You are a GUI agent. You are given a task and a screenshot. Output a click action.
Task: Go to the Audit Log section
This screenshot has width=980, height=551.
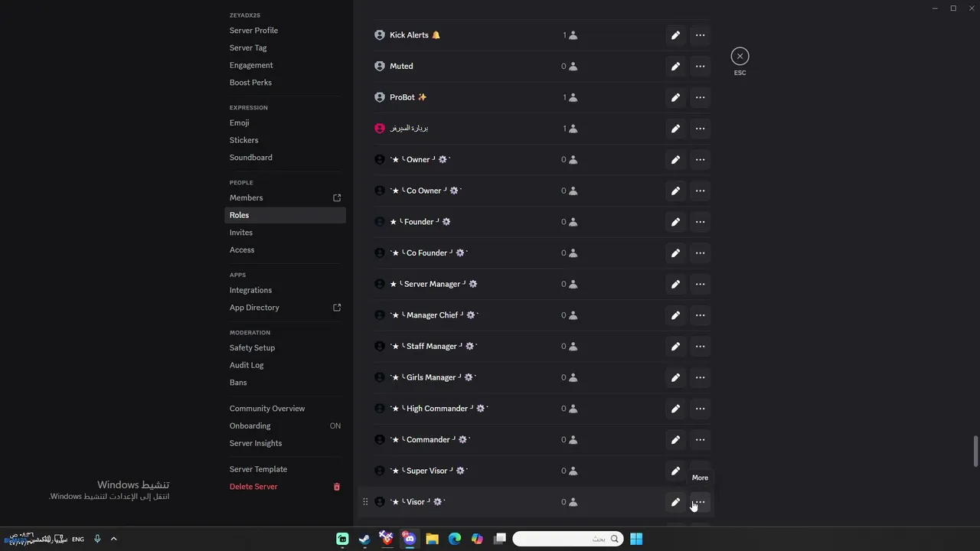(x=247, y=365)
